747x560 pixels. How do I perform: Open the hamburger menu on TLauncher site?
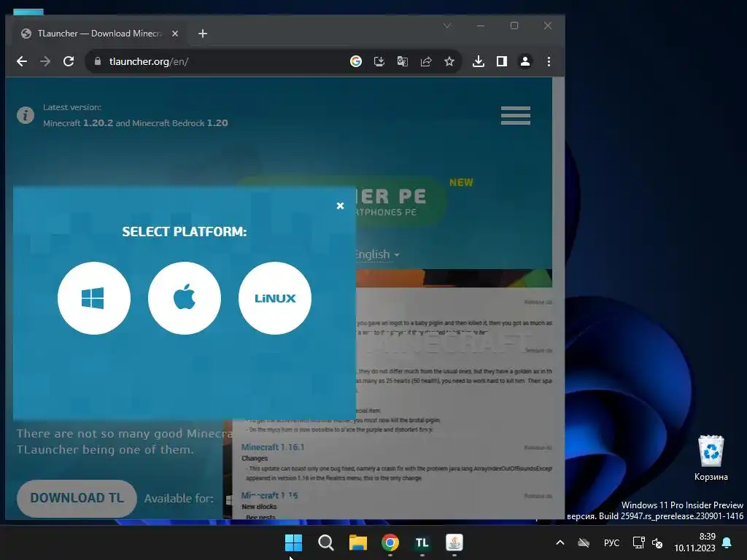pyautogui.click(x=516, y=116)
